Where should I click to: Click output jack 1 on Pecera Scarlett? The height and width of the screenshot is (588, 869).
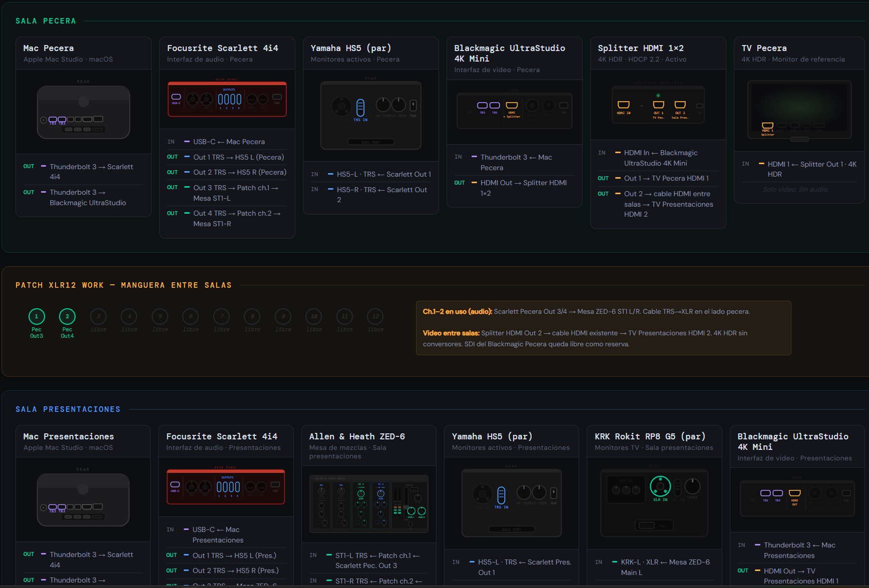coord(220,99)
